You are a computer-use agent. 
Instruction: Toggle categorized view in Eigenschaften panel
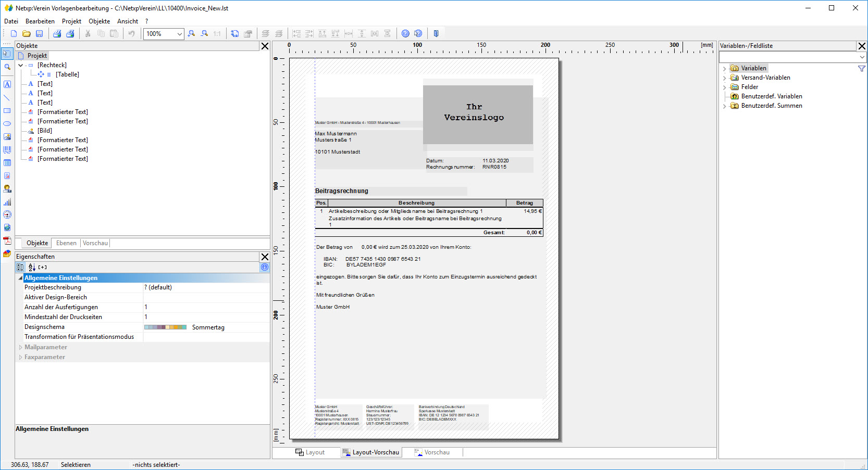coord(20,267)
